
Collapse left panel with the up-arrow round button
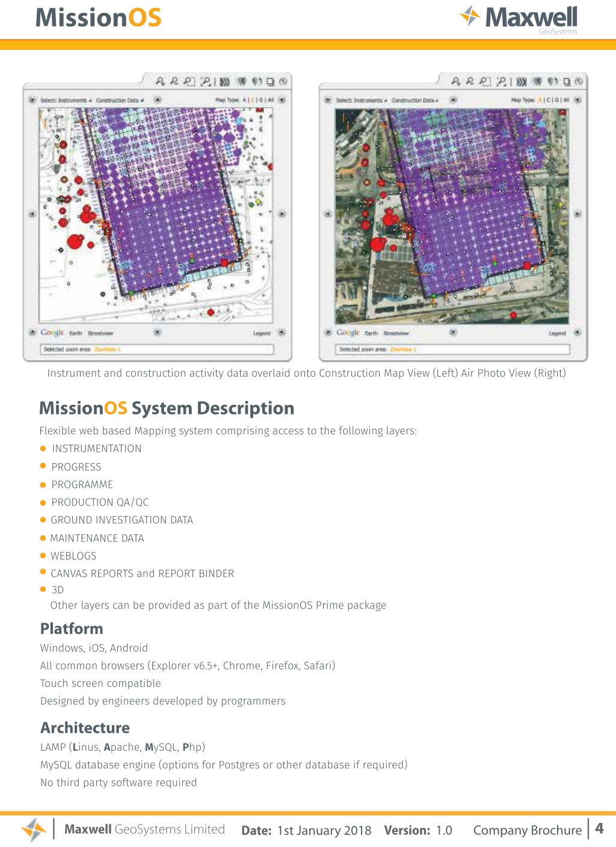pyautogui.click(x=158, y=100)
